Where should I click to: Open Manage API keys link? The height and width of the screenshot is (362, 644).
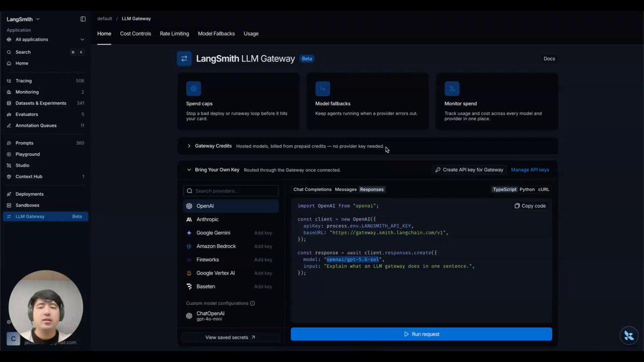pos(530,170)
